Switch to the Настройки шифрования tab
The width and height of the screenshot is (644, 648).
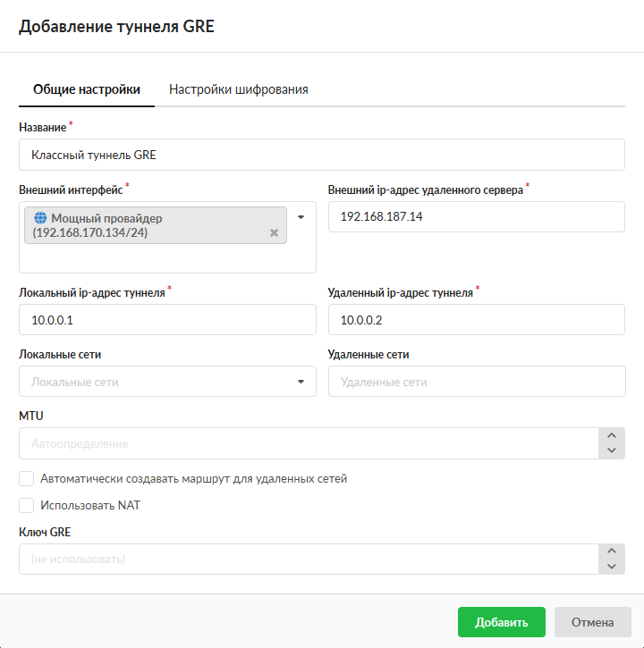239,89
